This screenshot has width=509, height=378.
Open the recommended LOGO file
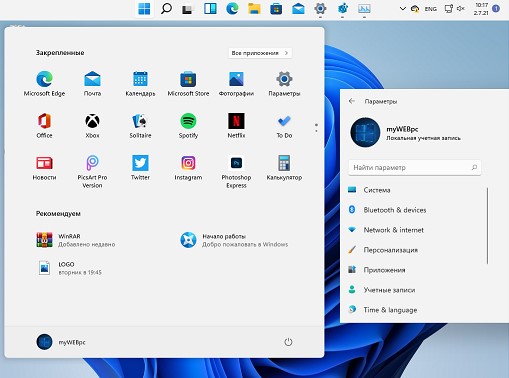tap(69, 268)
